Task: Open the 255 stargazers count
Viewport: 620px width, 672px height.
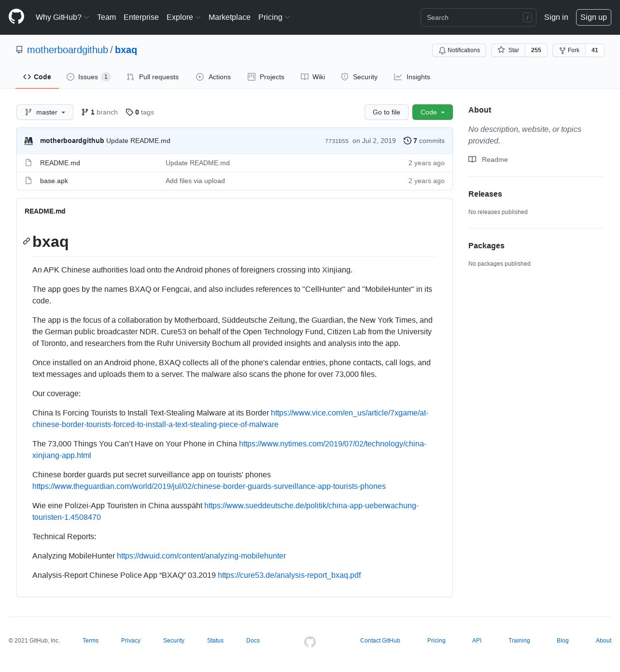Action: tap(536, 50)
